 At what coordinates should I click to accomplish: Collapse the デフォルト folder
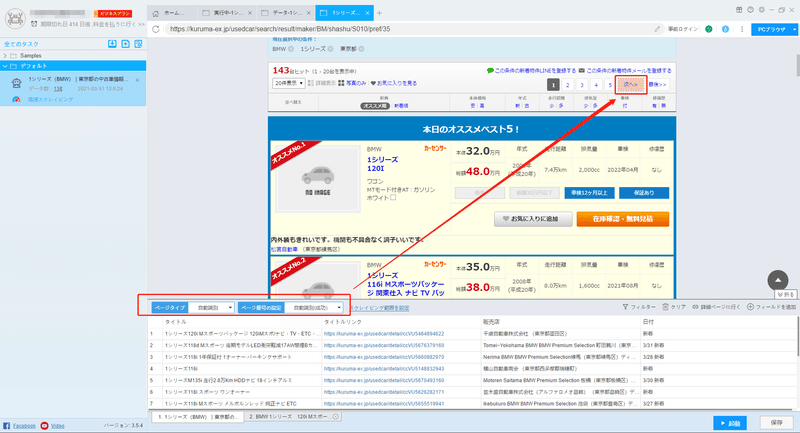[x=5, y=66]
